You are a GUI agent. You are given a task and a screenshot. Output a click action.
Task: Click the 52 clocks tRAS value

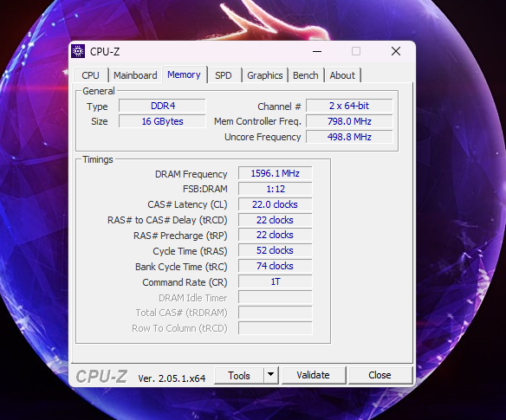pyautogui.click(x=276, y=250)
